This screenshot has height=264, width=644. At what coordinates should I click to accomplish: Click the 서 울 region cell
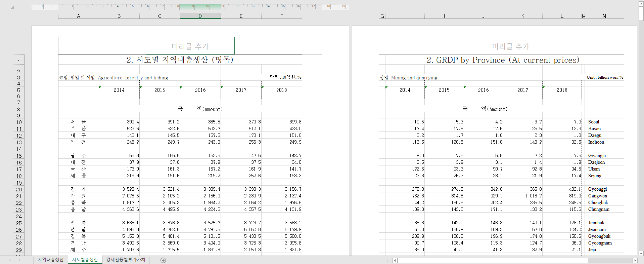point(79,122)
